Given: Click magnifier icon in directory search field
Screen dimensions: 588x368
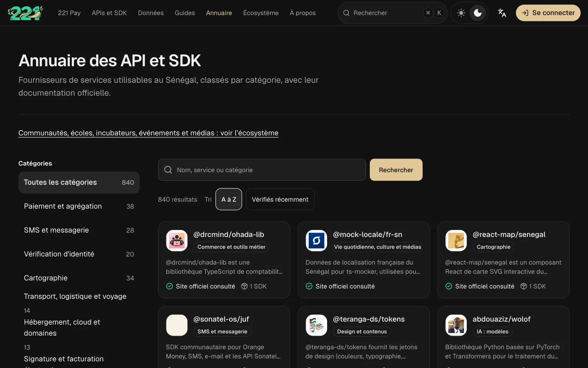Looking at the screenshot, I should pyautogui.click(x=168, y=170).
